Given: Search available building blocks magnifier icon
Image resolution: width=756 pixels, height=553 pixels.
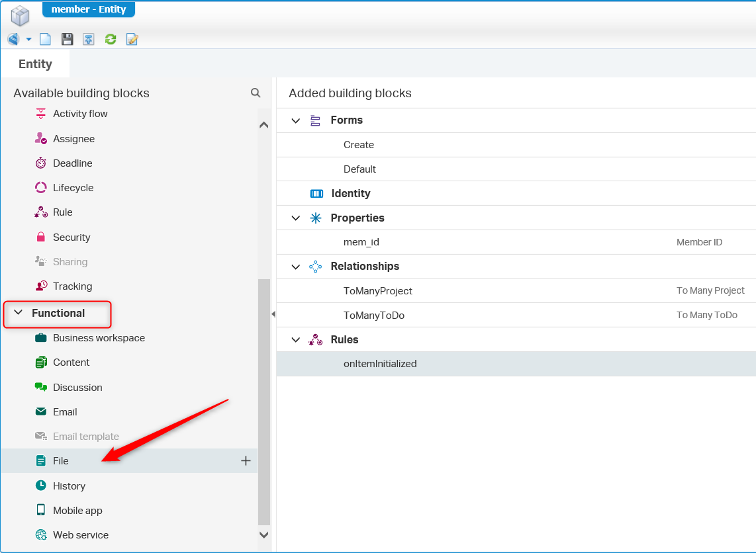Looking at the screenshot, I should (x=256, y=93).
